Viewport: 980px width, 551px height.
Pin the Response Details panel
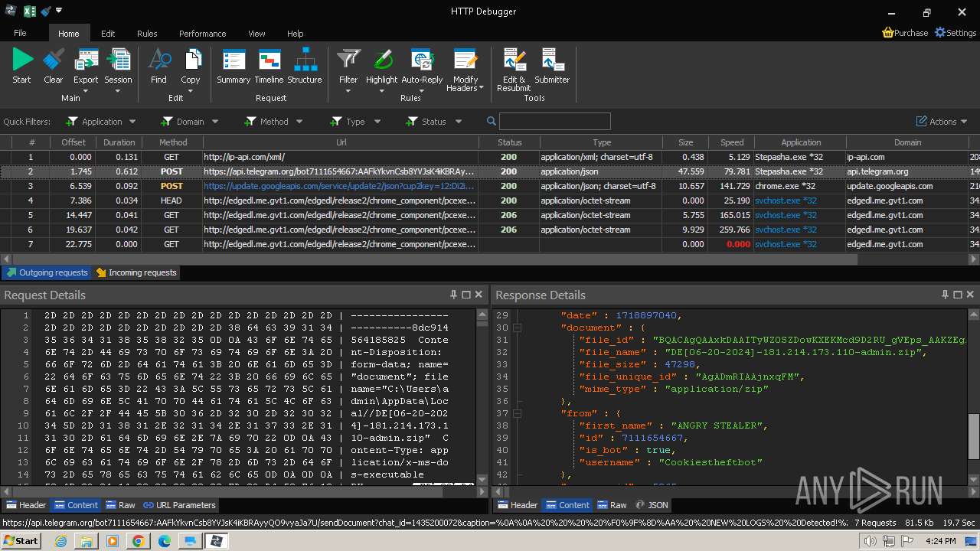point(945,295)
